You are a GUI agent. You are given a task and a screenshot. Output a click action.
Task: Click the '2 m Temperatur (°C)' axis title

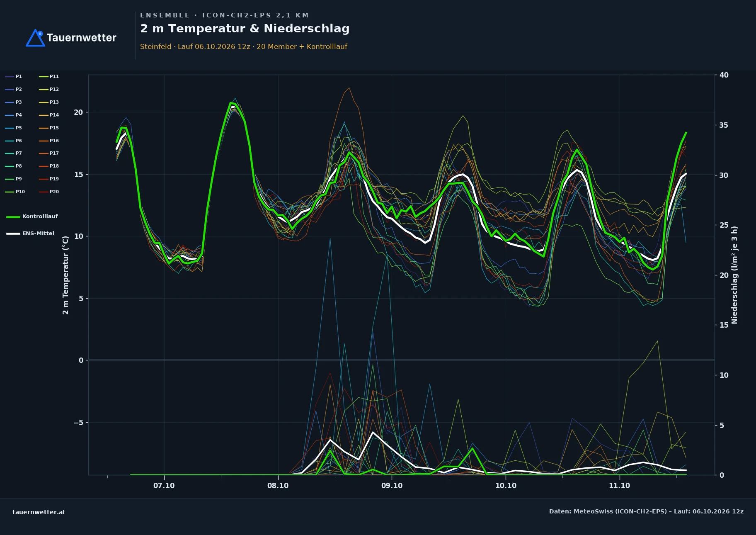point(65,275)
